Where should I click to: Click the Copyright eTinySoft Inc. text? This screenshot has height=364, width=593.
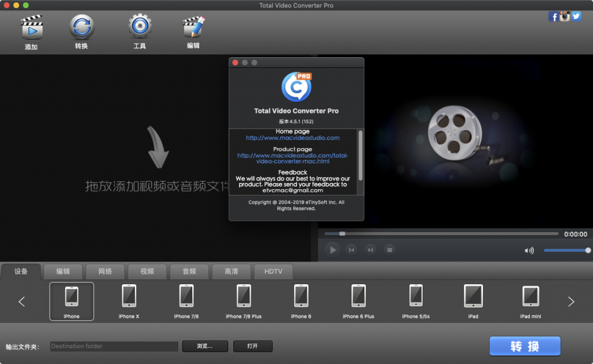tap(296, 205)
